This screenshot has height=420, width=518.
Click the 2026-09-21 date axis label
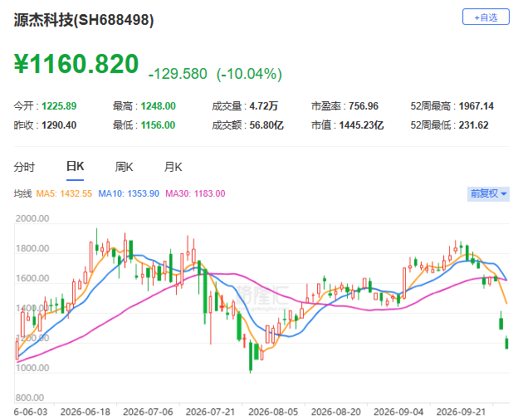point(461,412)
